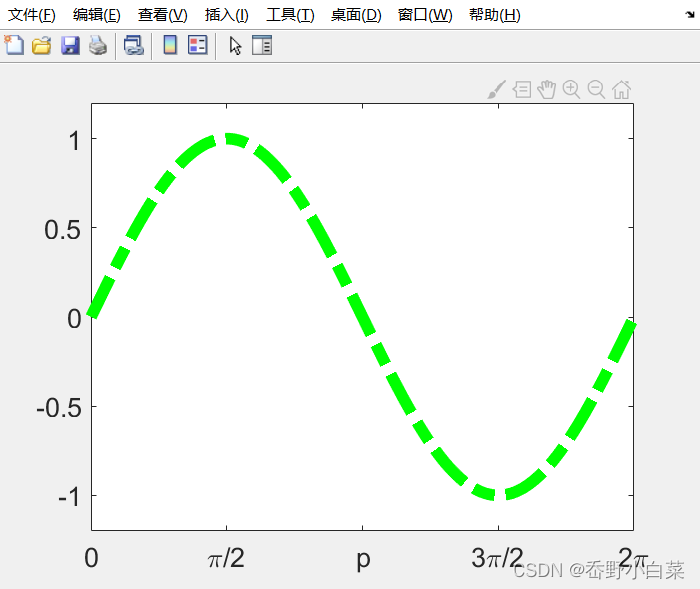700x589 pixels.
Task: Select the zoom out magnifier
Action: pyautogui.click(x=596, y=90)
